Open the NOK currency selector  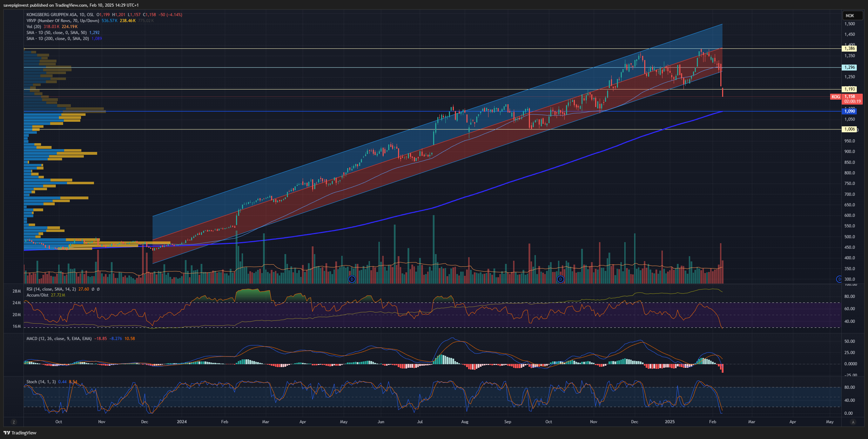pyautogui.click(x=852, y=16)
